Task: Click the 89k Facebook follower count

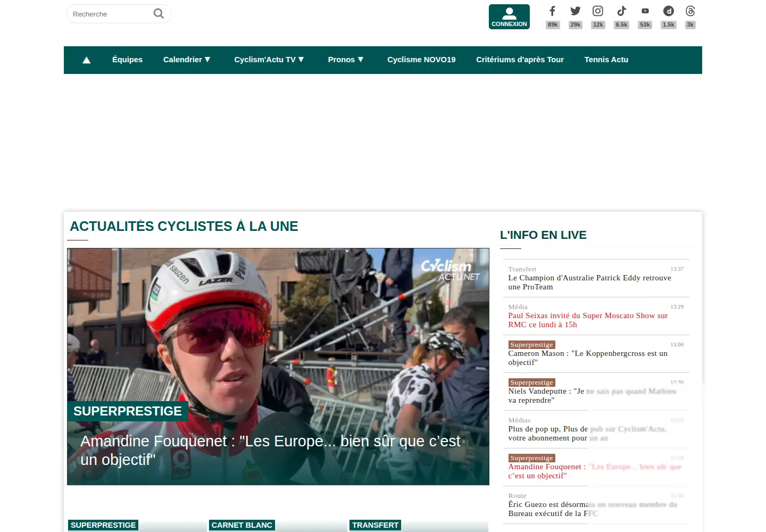Action: point(553,24)
